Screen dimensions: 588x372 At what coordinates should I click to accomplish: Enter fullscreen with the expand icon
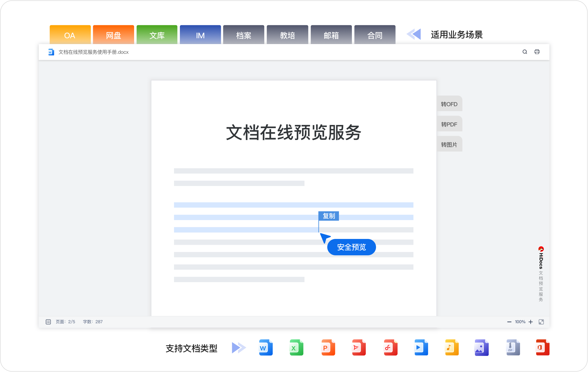[x=541, y=322]
